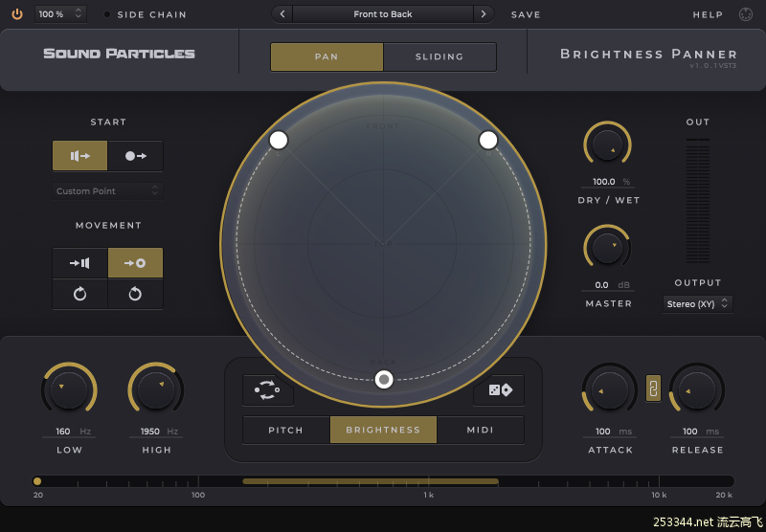Image resolution: width=766 pixels, height=532 pixels.
Task: Select the start-from-speaker icon
Action: [x=80, y=156]
